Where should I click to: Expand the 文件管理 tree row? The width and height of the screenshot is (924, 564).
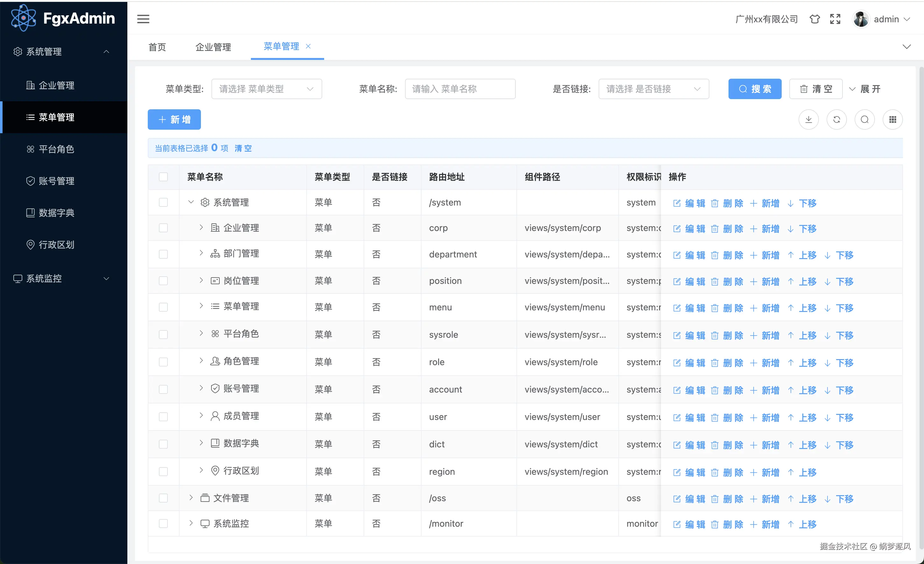191,498
